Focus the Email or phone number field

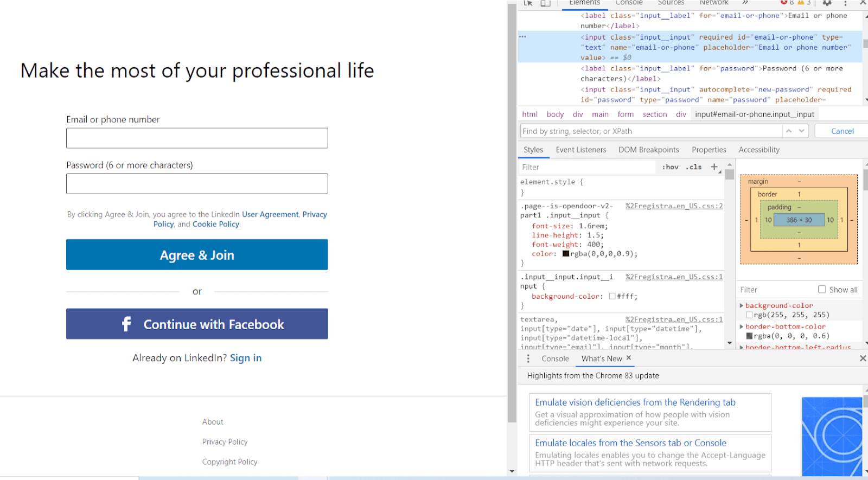tap(197, 138)
